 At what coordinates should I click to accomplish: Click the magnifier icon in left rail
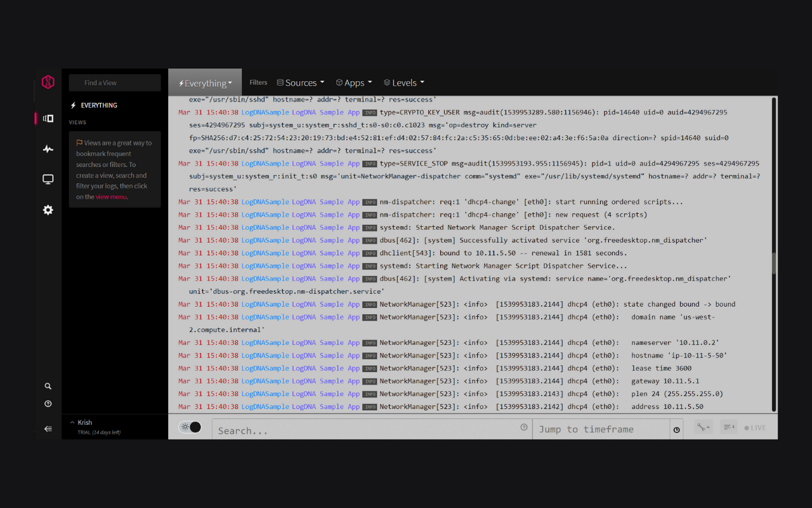(x=48, y=386)
